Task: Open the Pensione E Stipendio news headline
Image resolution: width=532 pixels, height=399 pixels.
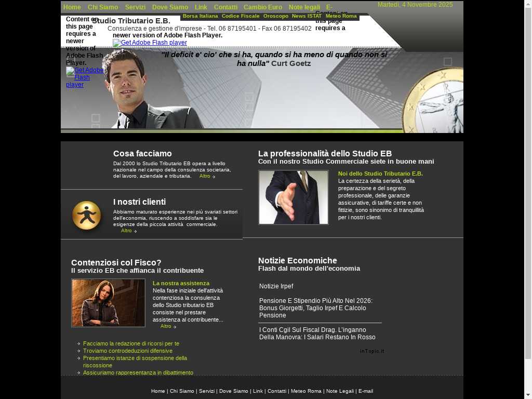Action: pyautogui.click(x=315, y=308)
